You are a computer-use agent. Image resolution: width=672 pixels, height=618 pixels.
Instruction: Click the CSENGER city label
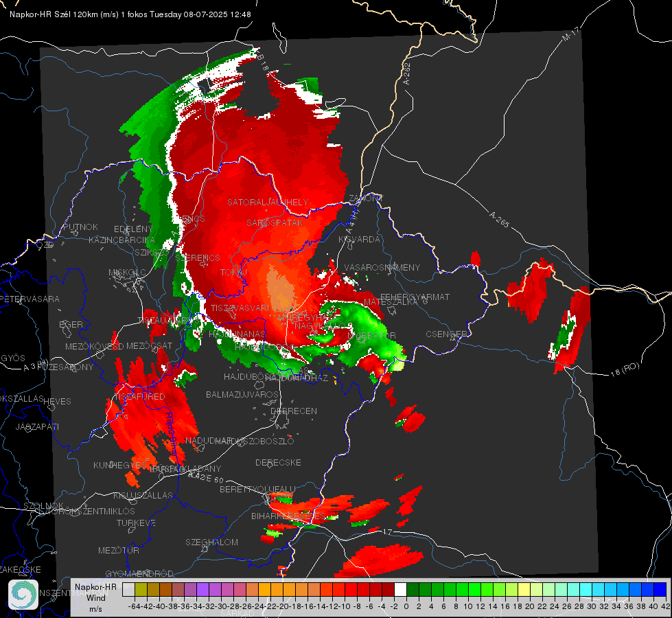click(447, 334)
